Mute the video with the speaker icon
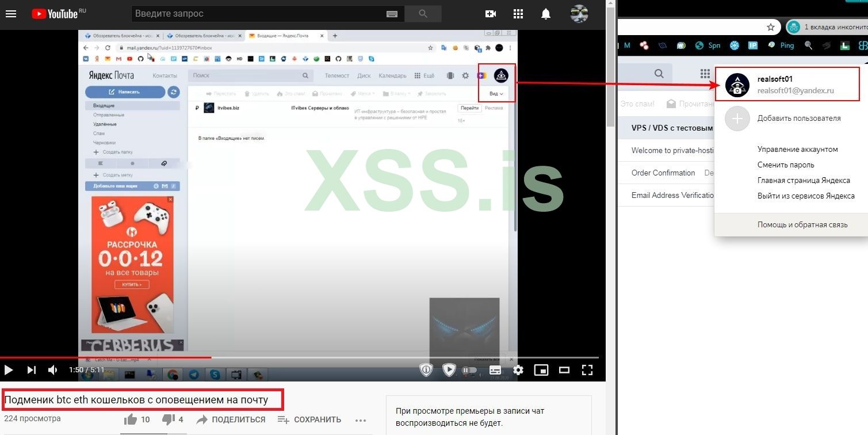 (x=52, y=370)
